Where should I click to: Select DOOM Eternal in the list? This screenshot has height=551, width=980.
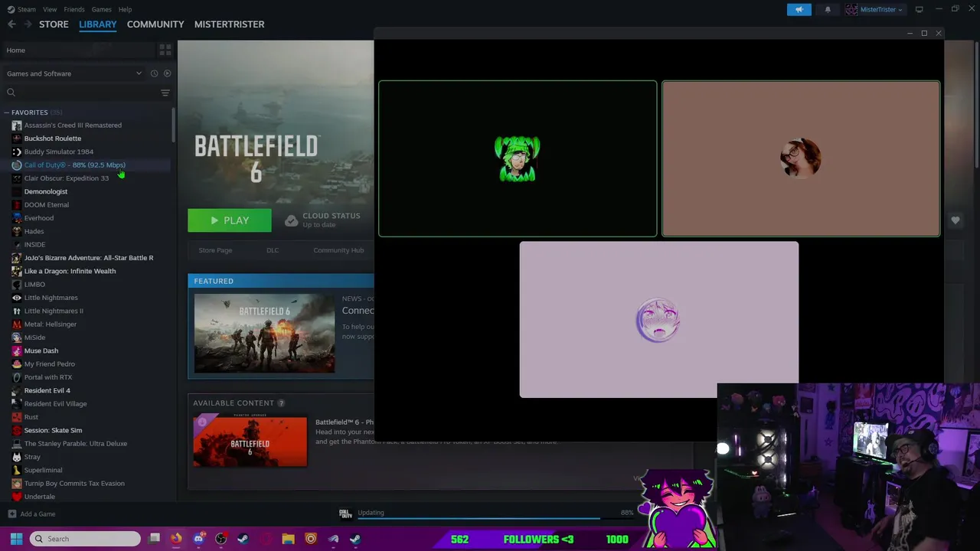tap(46, 205)
